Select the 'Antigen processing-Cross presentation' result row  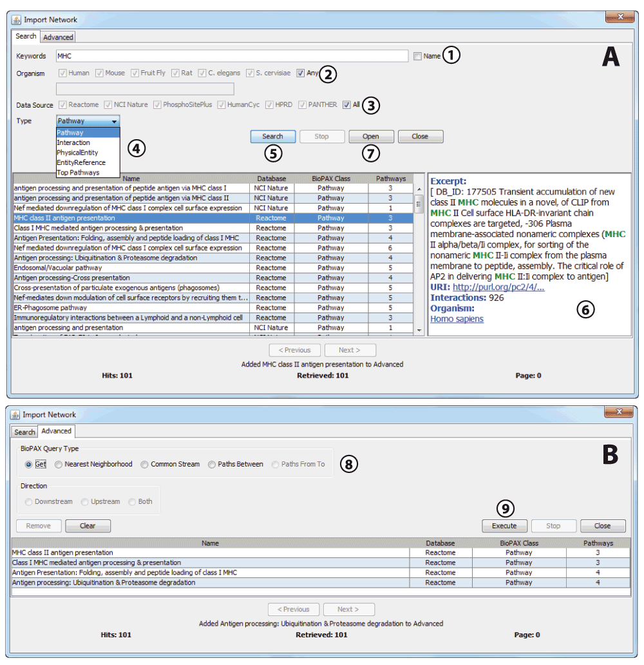pyautogui.click(x=213, y=278)
